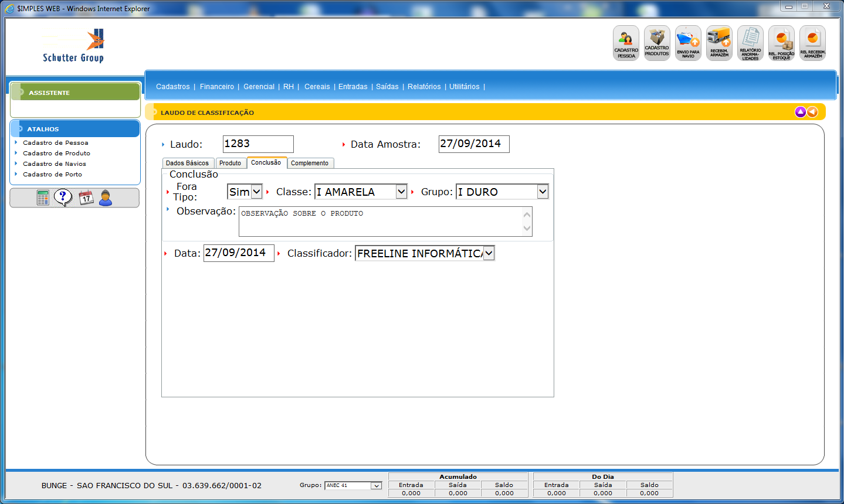Click the Cadastro de Navios shortcut link
This screenshot has height=504, width=844.
pos(55,164)
